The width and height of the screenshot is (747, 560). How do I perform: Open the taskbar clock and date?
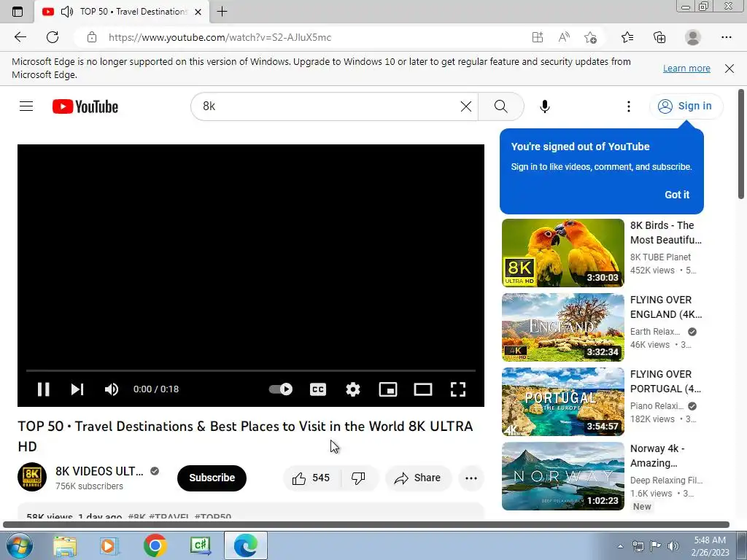[710, 546]
